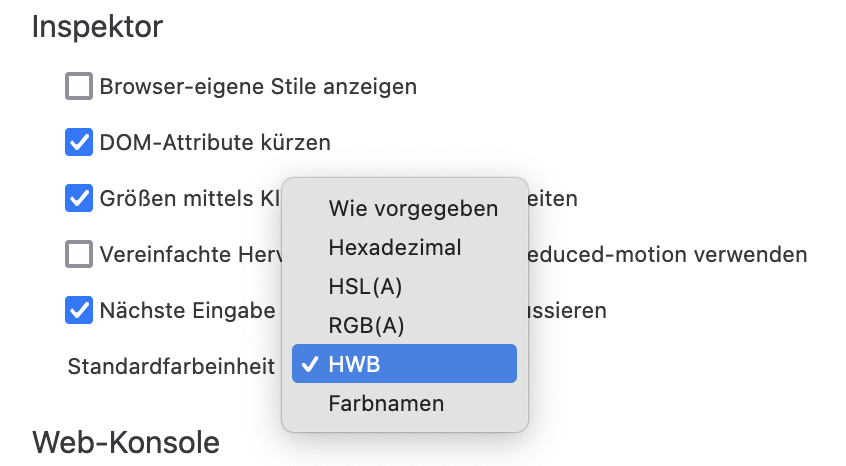This screenshot has height=466, width=846.
Task: Click the Web-Konsole section heading
Action: pos(126,442)
